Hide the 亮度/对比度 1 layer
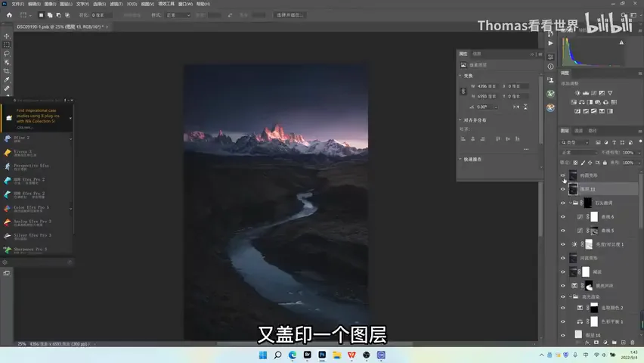 point(562,244)
